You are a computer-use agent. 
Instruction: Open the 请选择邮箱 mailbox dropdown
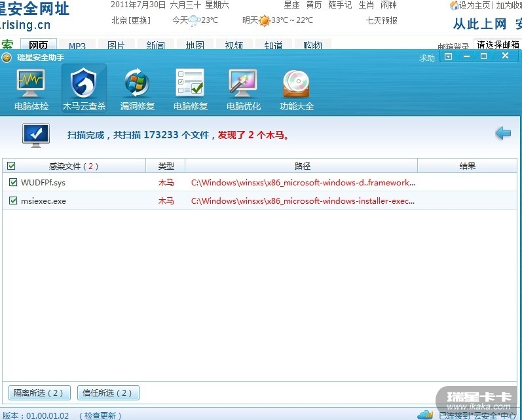point(498,45)
